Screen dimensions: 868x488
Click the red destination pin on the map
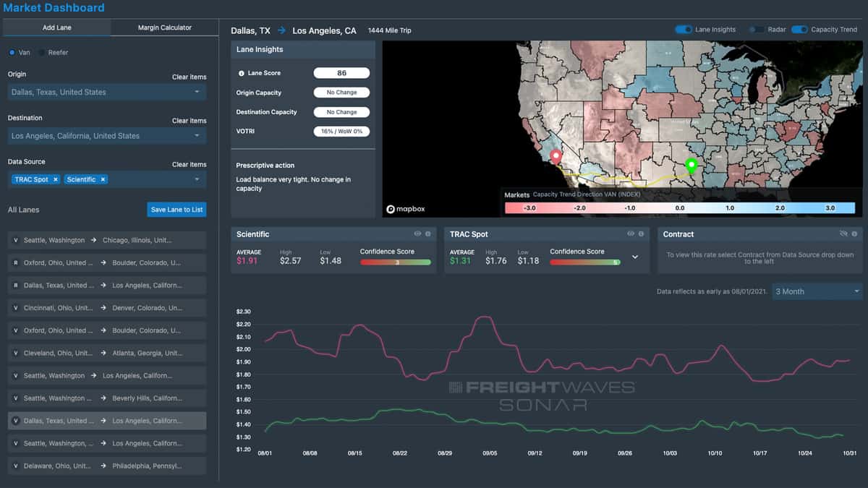[556, 157]
